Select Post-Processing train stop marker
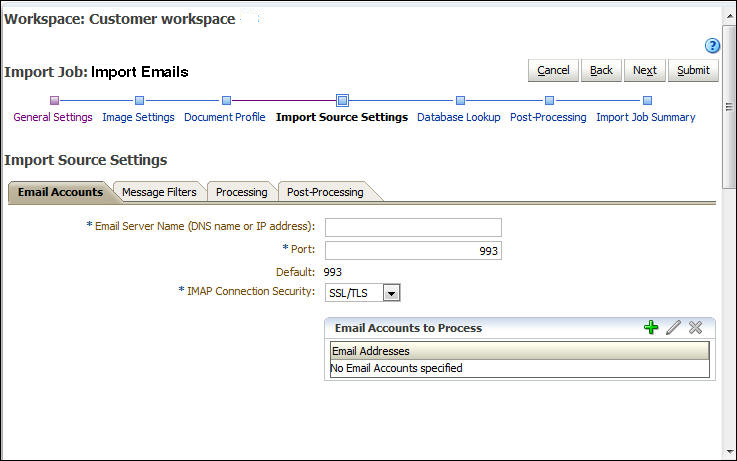The width and height of the screenshot is (737, 461). 549,100
